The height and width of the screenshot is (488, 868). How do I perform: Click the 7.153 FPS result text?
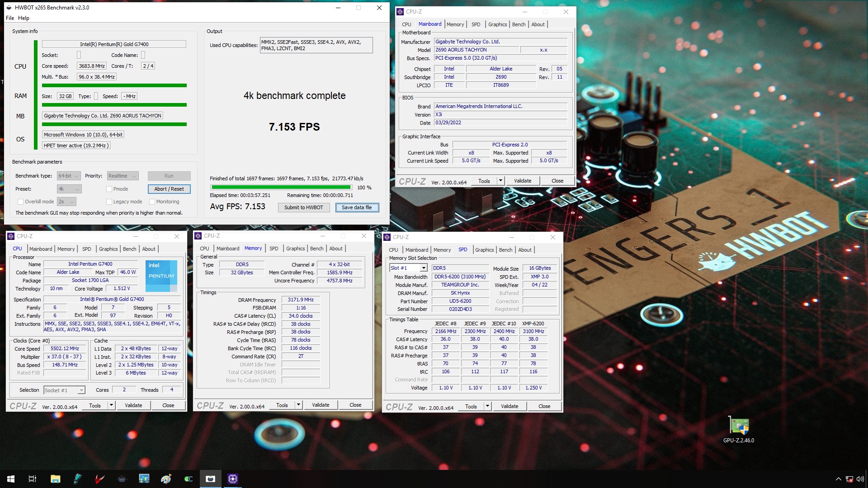click(294, 127)
